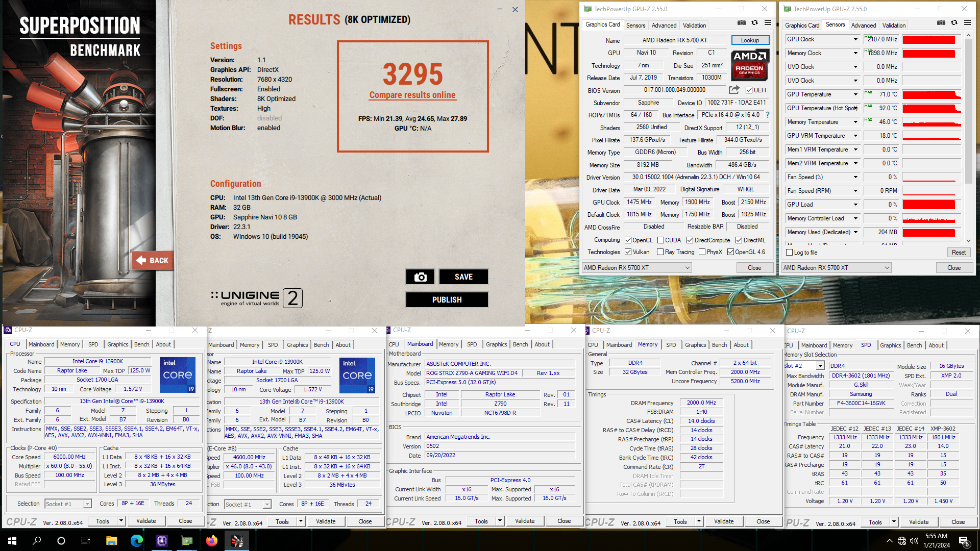
Task: Toggle the DirectML checkbox
Action: point(739,240)
